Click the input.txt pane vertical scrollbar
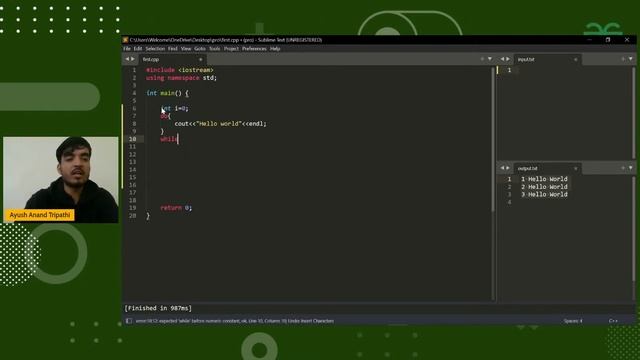The height and width of the screenshot is (360, 640). (x=633, y=112)
